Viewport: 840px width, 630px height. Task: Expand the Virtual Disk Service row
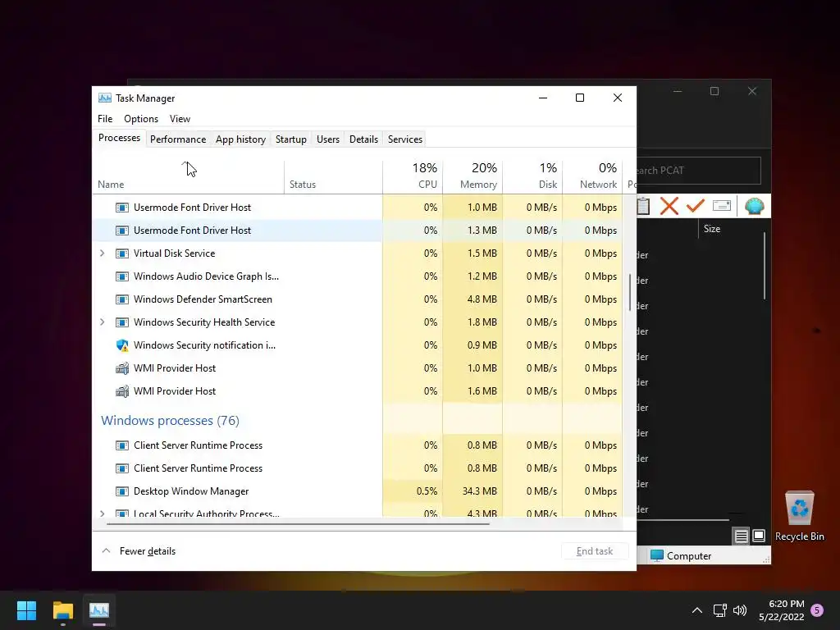pyautogui.click(x=103, y=253)
